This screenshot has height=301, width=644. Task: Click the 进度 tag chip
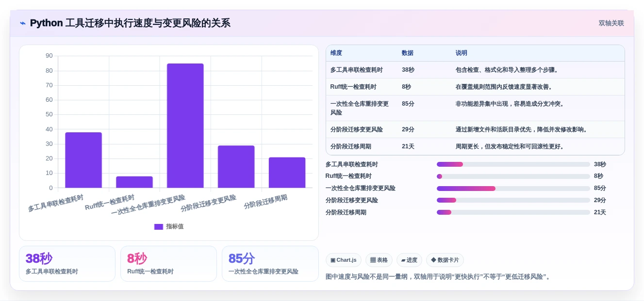(409, 260)
